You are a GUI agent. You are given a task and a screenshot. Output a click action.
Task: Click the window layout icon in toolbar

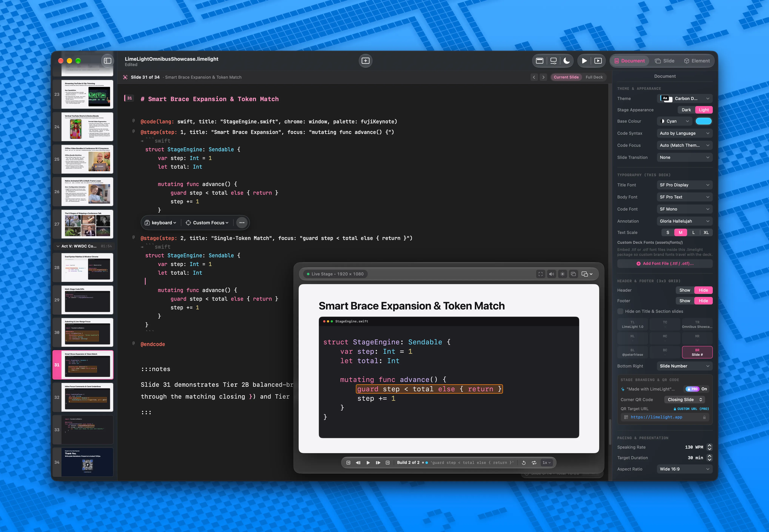pyautogui.click(x=539, y=61)
